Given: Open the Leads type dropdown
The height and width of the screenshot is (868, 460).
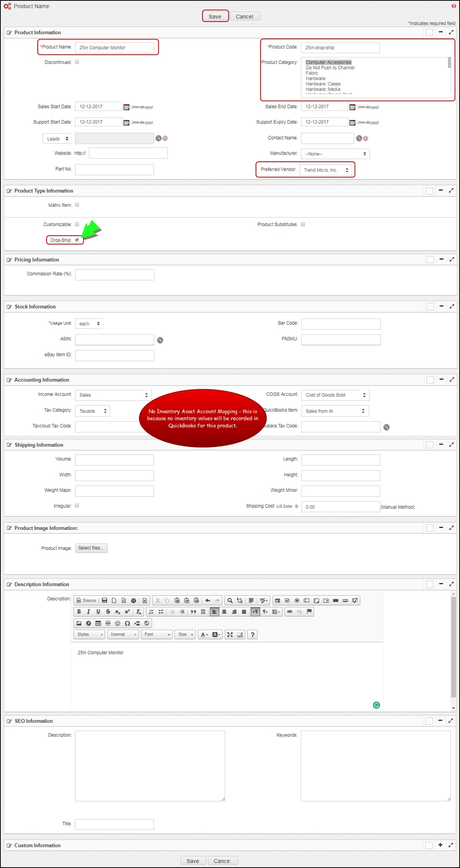Looking at the screenshot, I should click(57, 139).
